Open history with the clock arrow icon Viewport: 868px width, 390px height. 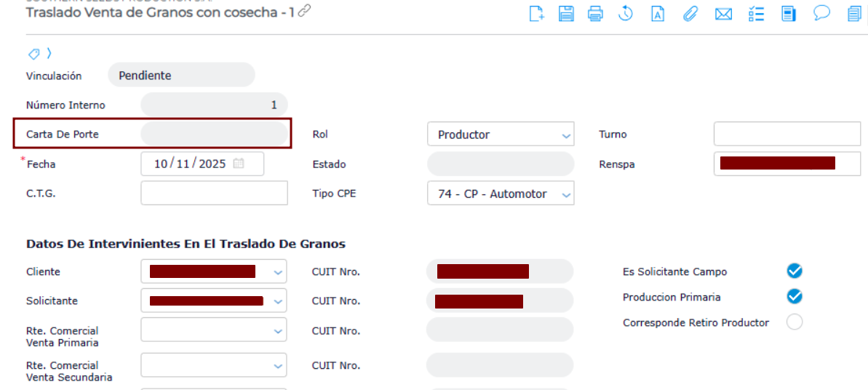[x=625, y=13]
